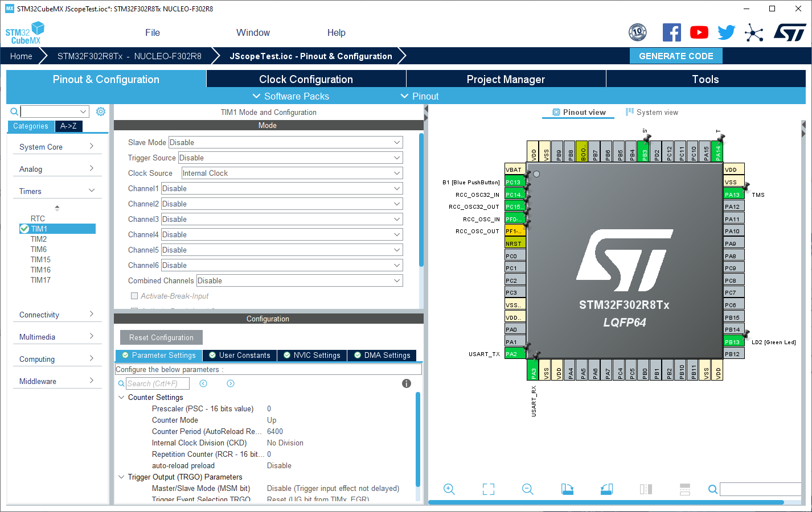Expand the Pinout menu

point(420,96)
